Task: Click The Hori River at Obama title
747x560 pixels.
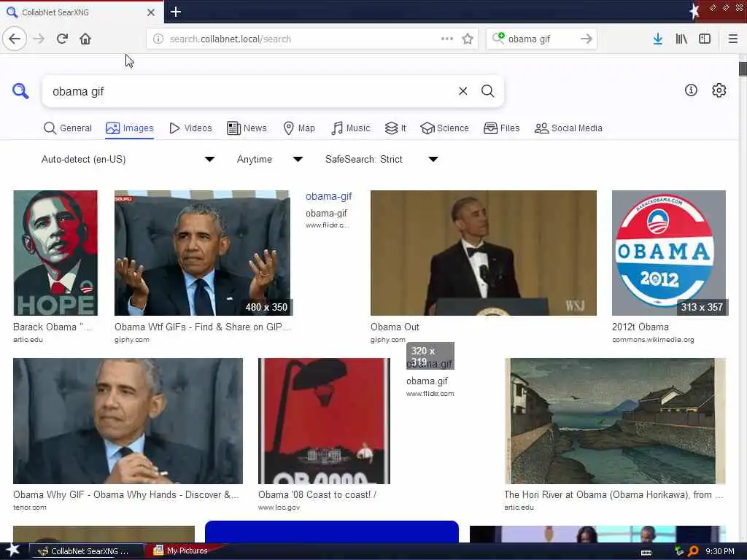Action: coord(614,495)
